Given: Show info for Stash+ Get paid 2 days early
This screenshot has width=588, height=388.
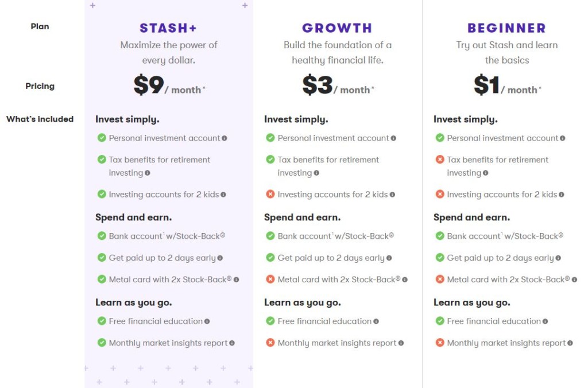Looking at the screenshot, I should coord(220,258).
